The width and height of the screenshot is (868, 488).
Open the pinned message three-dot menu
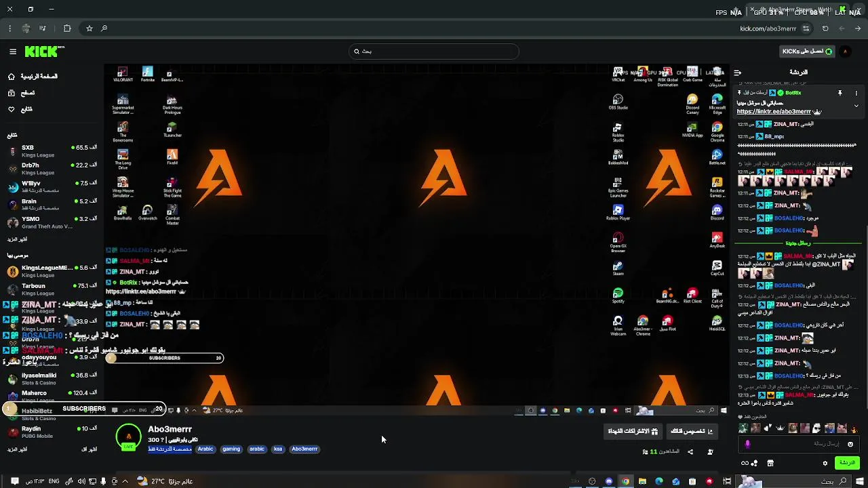[856, 93]
